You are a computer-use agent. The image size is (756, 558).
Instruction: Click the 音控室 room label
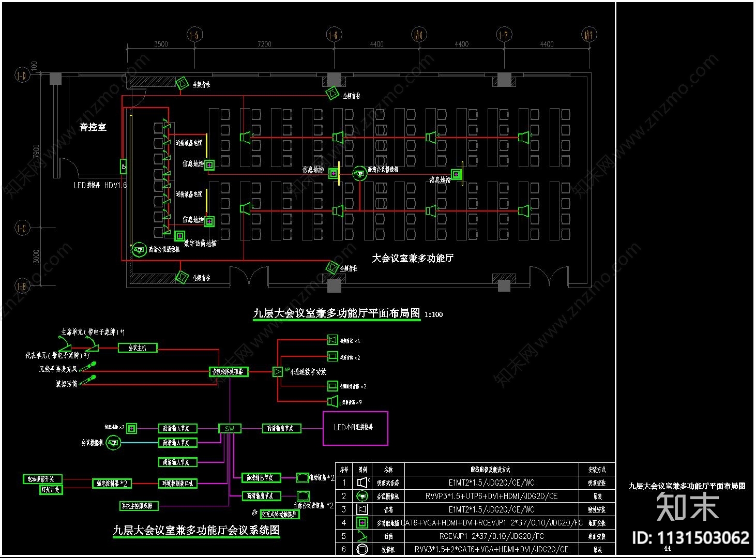point(93,127)
